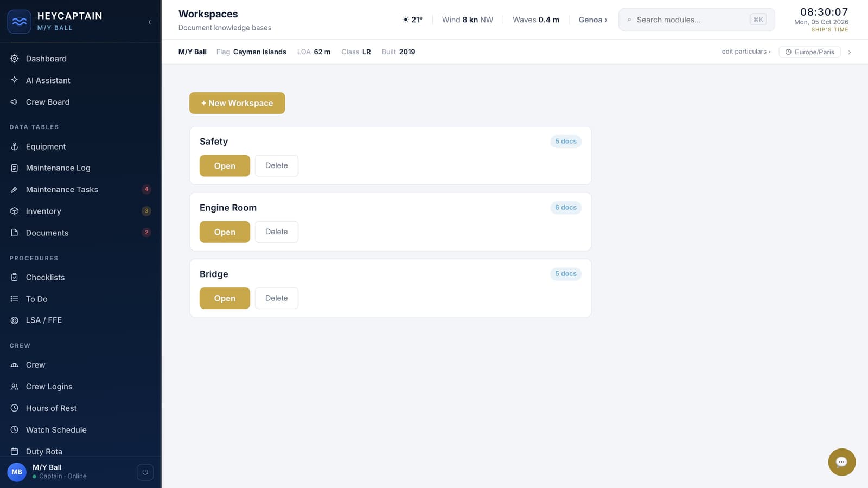The height and width of the screenshot is (488, 868).
Task: Open the Safety workspace
Action: click(x=225, y=166)
